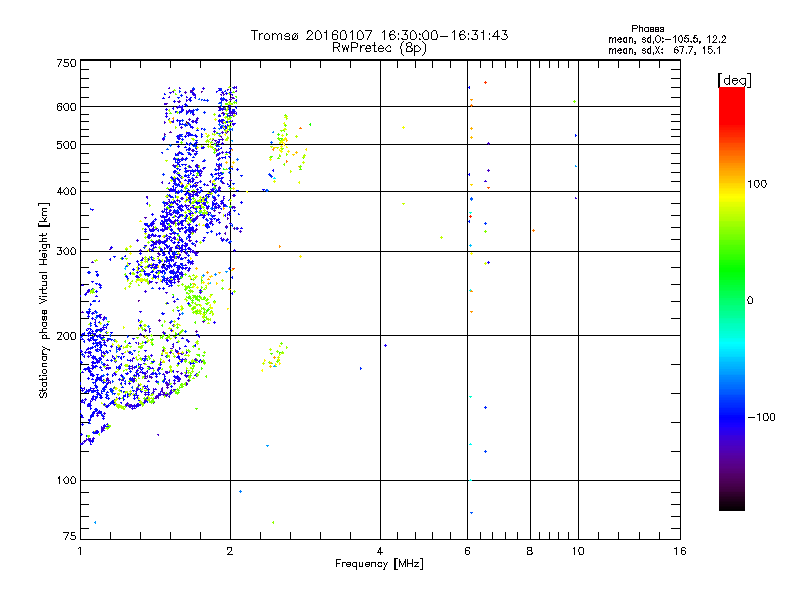The height and width of the screenshot is (600, 800).
Task: Click the "[deg]" colorbar unit label
Action: point(734,80)
